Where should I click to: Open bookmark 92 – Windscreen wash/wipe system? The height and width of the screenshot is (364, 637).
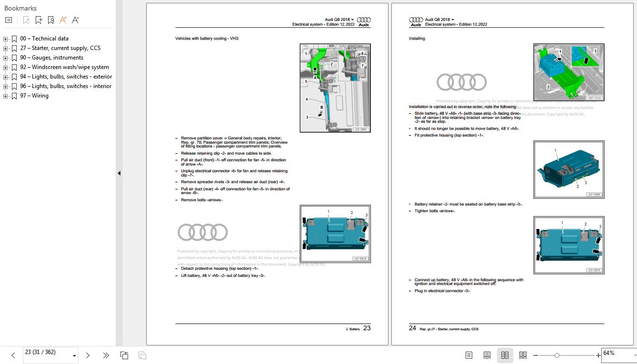coord(65,67)
